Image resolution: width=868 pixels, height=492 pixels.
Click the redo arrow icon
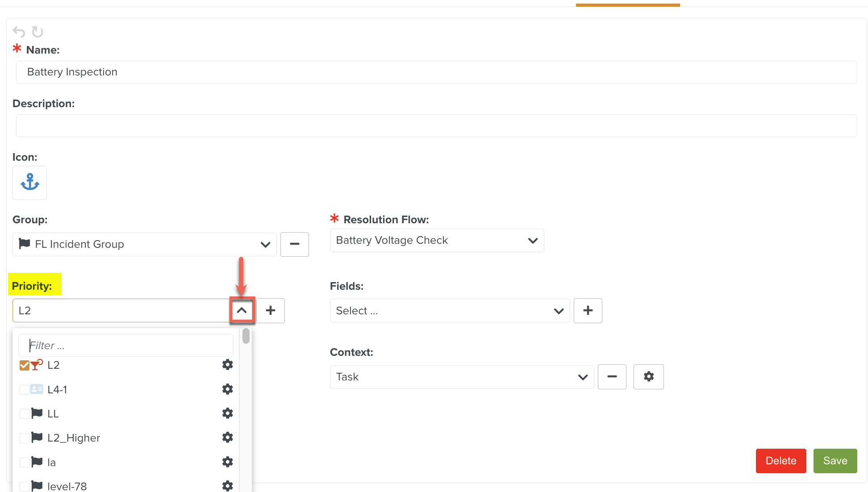pos(38,31)
